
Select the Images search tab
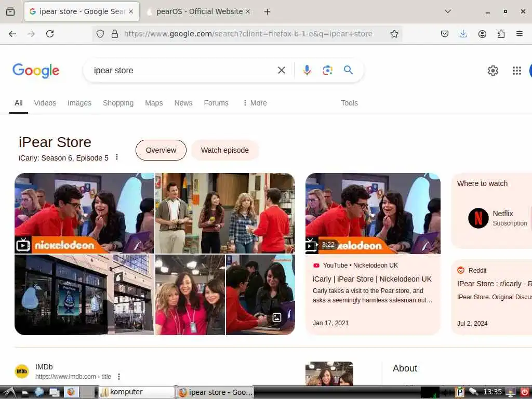coord(79,103)
